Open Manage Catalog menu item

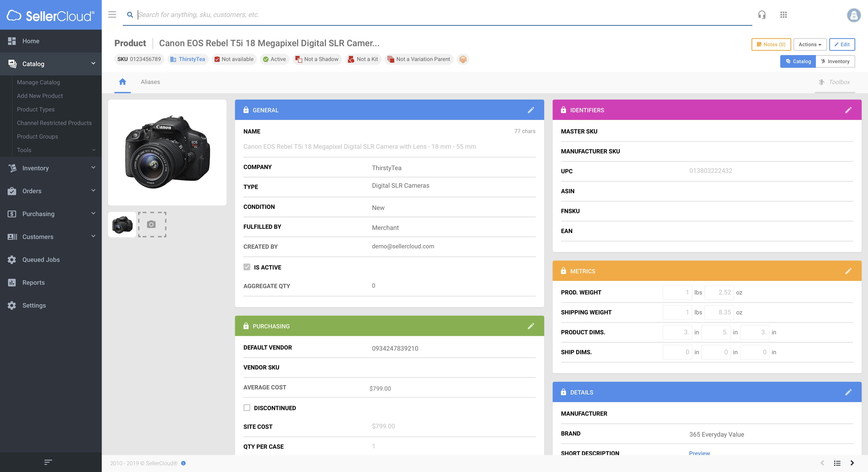tap(38, 82)
